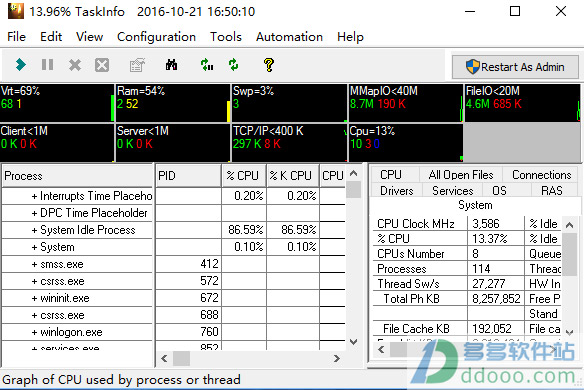Click the boxed X kill icon
The image size is (584, 390).
click(102, 65)
